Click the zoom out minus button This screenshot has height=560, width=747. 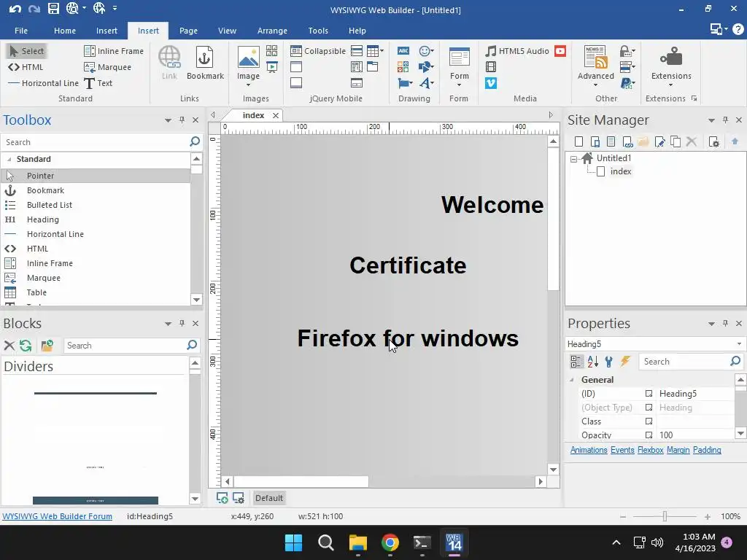point(623,517)
